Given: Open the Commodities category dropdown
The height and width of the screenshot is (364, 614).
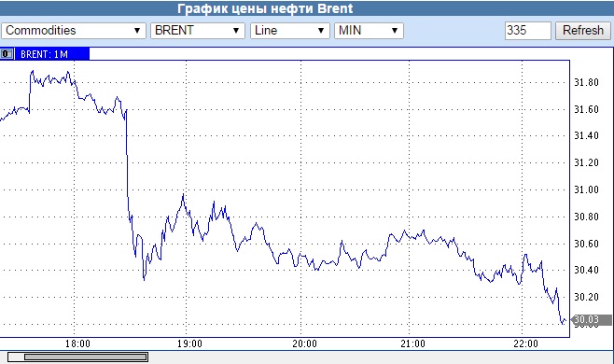Looking at the screenshot, I should click(x=74, y=31).
